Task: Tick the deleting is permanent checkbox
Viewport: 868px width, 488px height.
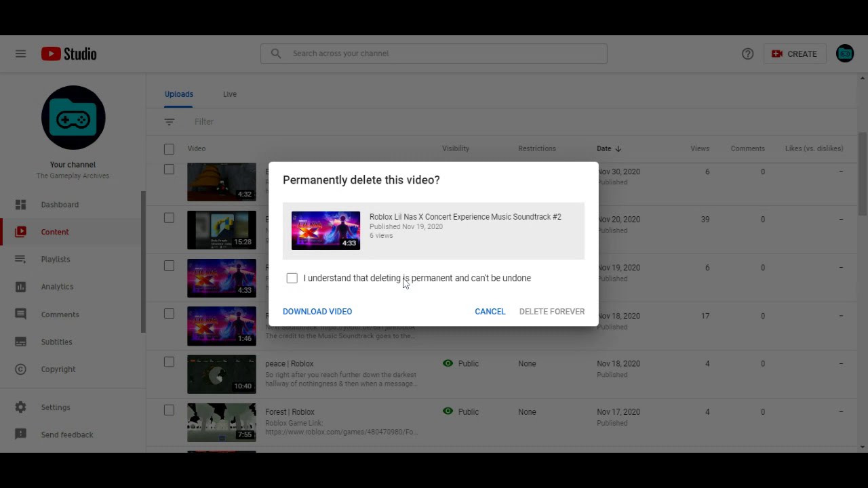Action: [x=292, y=278]
